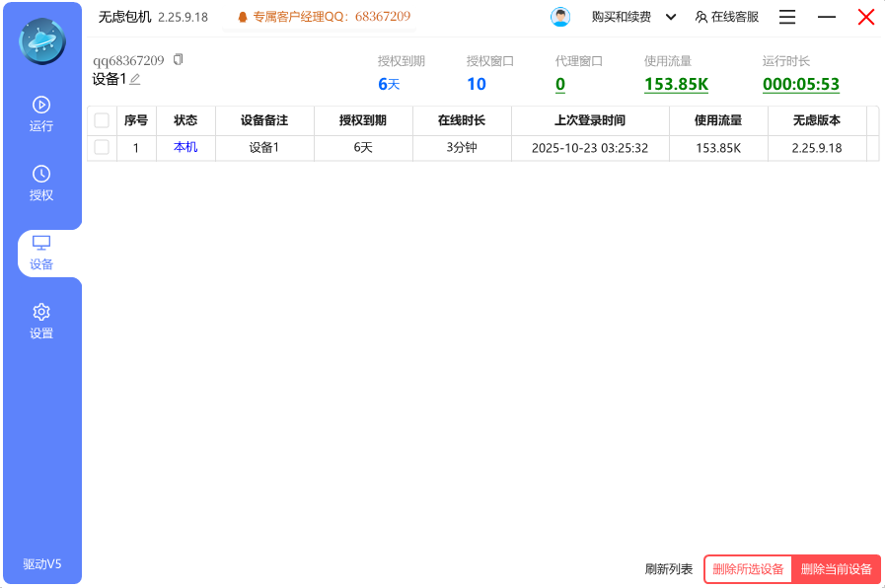Open the 代理窗口 count link showing 0
Viewport: 885px width, 588px height.
point(560,85)
